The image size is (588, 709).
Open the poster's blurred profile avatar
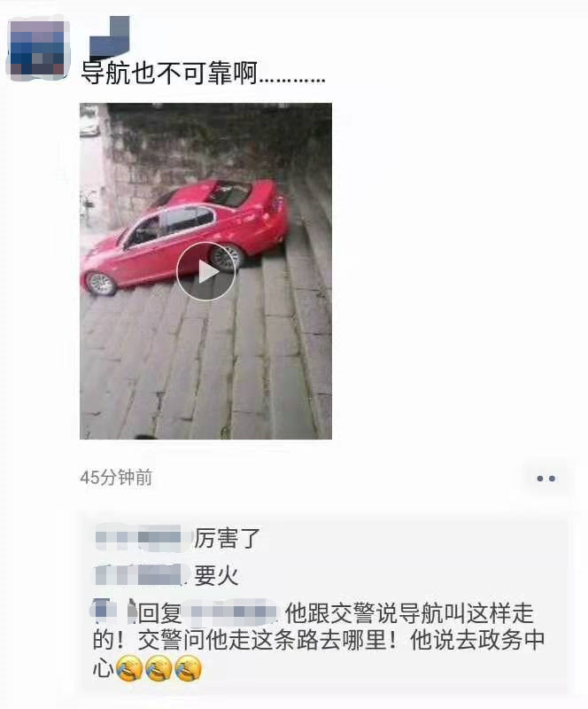pyautogui.click(x=38, y=48)
